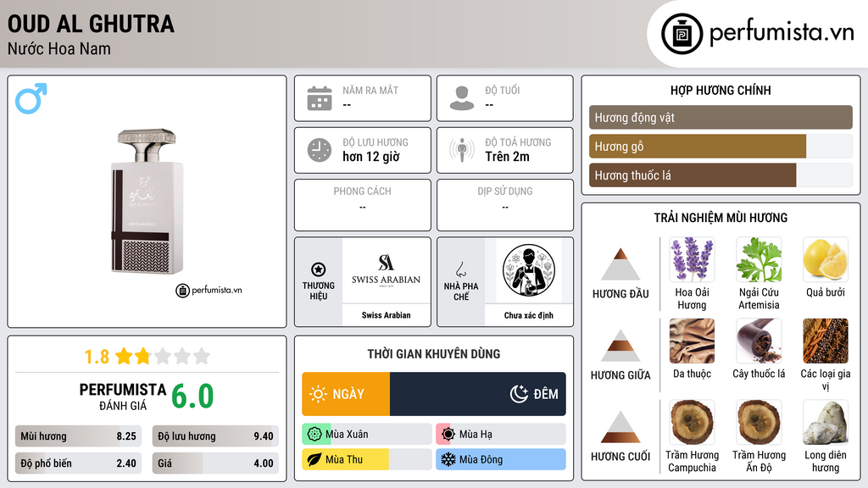The width and height of the screenshot is (868, 488).
Task: Click the 1.8 star rating stars
Action: point(163,356)
